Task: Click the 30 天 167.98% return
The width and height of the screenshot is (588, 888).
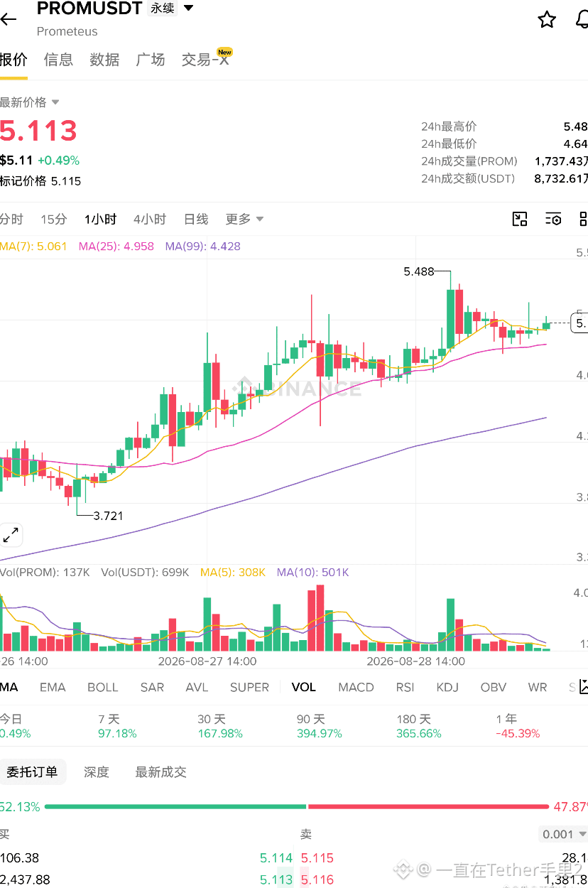Action: (220, 726)
